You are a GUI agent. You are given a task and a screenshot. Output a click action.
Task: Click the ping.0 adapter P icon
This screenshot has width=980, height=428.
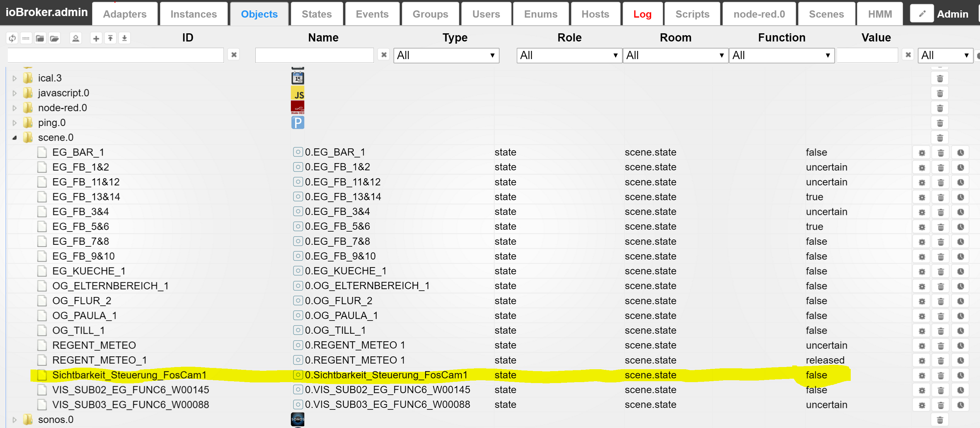coord(298,122)
